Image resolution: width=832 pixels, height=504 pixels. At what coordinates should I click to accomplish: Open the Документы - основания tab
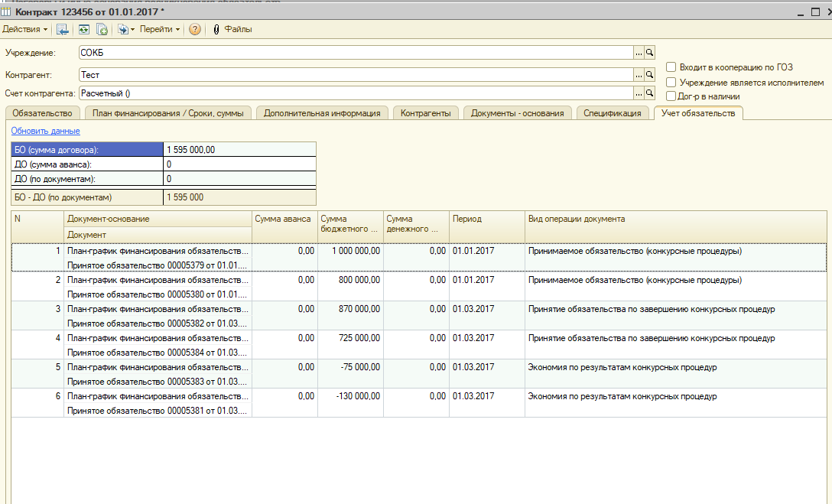coord(517,113)
